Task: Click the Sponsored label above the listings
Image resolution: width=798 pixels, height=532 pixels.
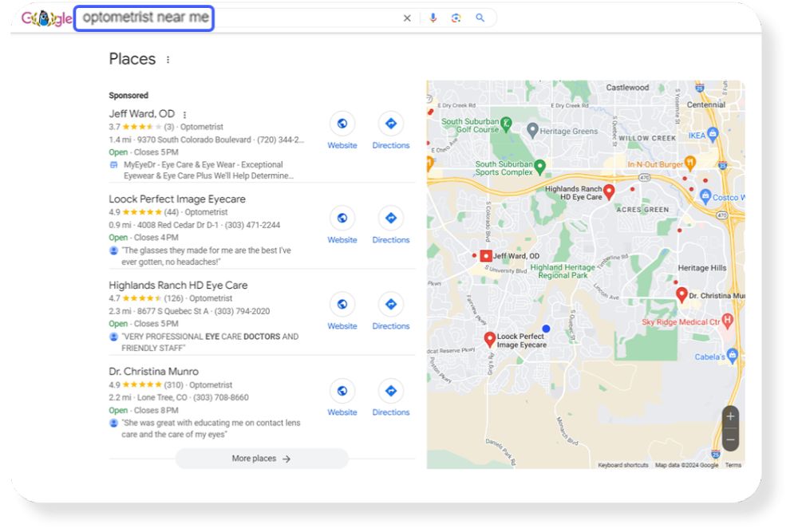Action: point(128,95)
